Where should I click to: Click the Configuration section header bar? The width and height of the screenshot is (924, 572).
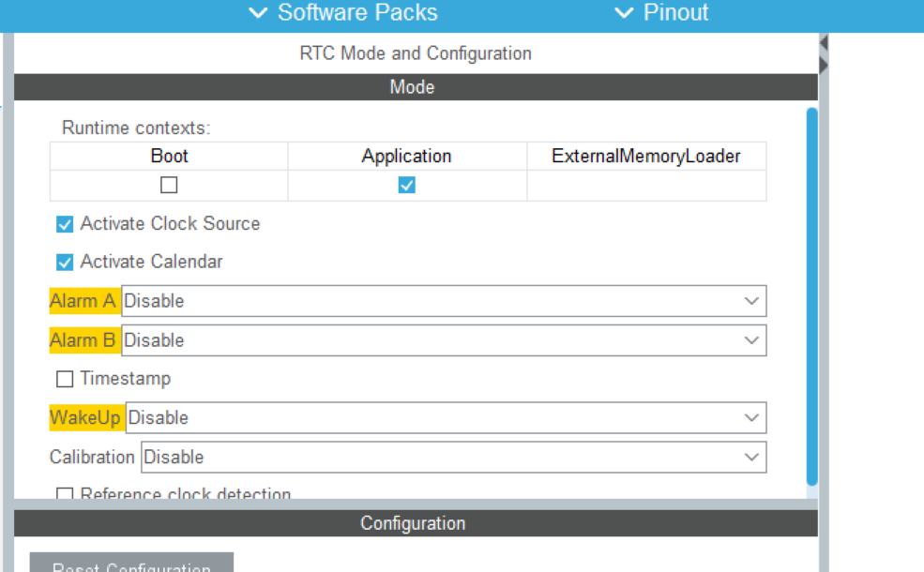tap(413, 523)
